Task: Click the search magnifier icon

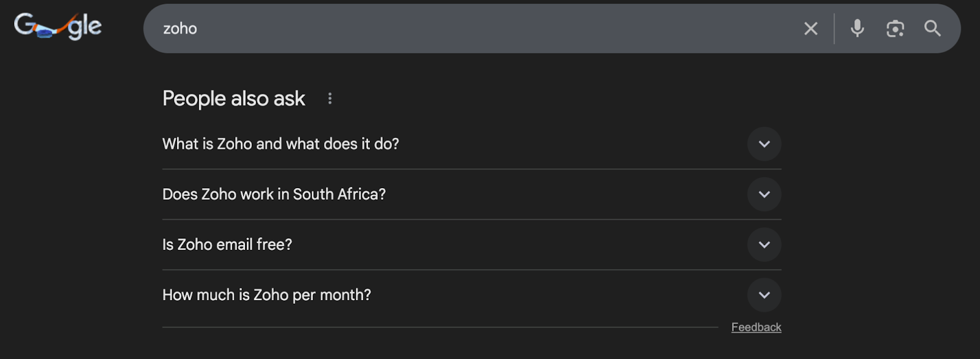Action: tap(932, 28)
